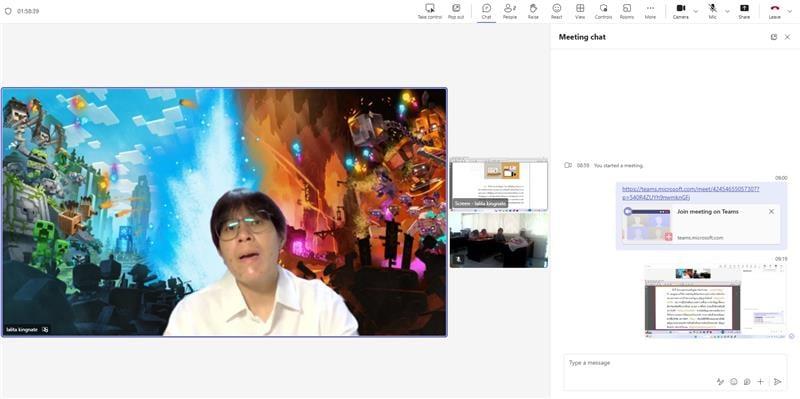The height and width of the screenshot is (399, 800).
Task: Open the emoji picker in message box
Action: (x=734, y=382)
